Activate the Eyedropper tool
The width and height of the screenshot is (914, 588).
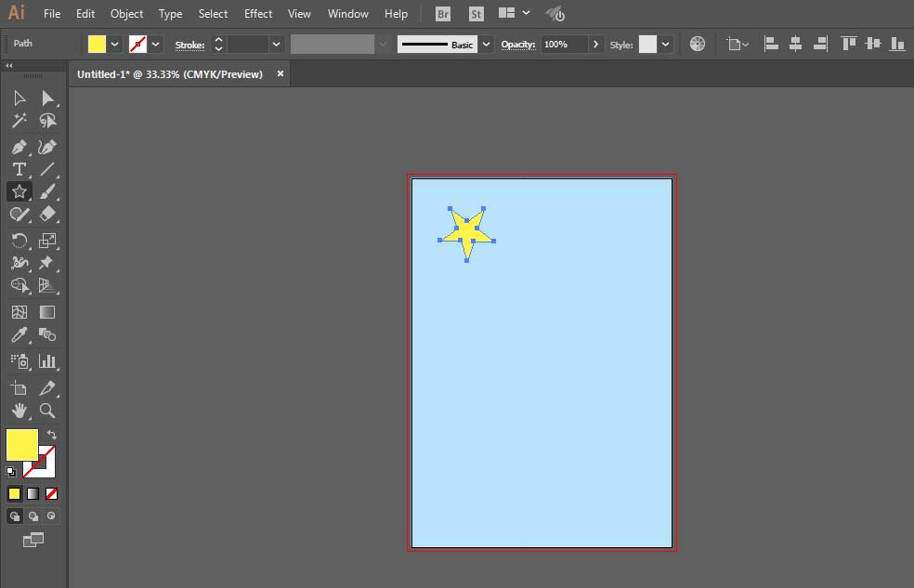(19, 335)
